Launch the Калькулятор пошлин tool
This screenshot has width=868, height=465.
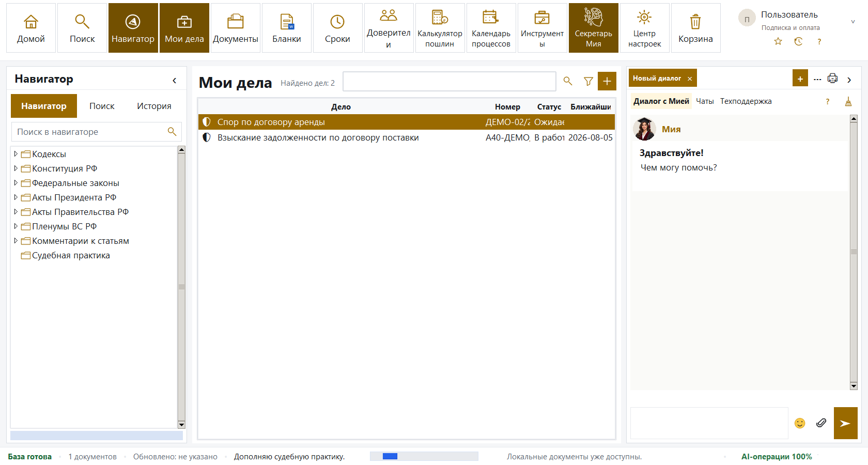coord(440,28)
